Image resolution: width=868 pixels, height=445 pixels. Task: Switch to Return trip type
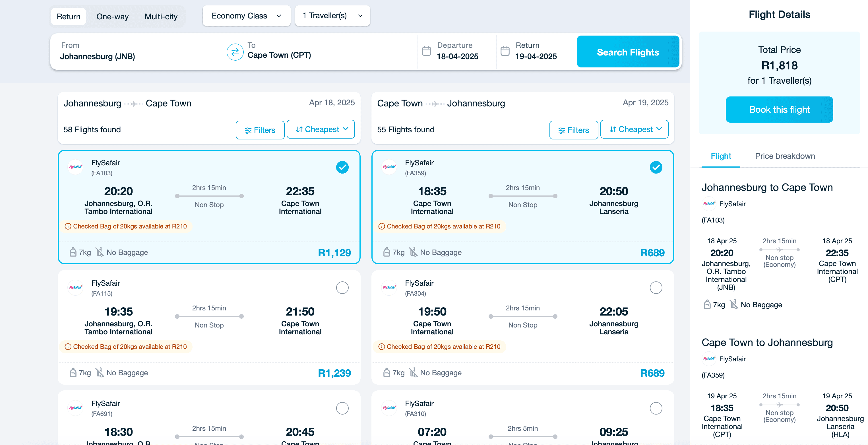[x=69, y=17]
